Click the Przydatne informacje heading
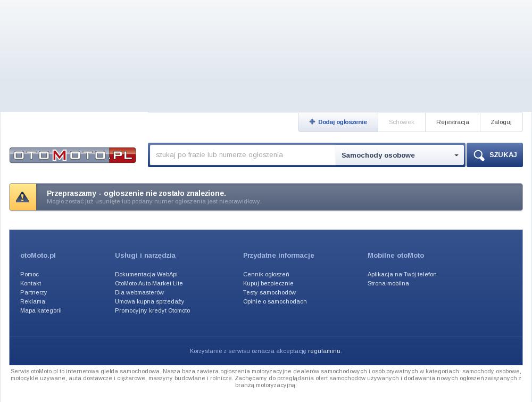Screen dimensions: 532x402 (279, 256)
